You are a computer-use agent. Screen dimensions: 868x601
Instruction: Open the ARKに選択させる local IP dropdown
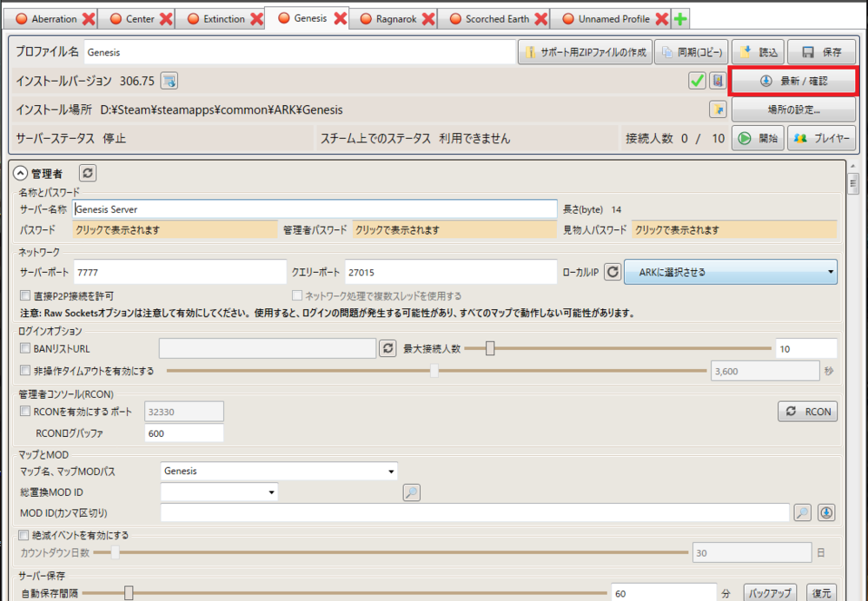tap(730, 272)
